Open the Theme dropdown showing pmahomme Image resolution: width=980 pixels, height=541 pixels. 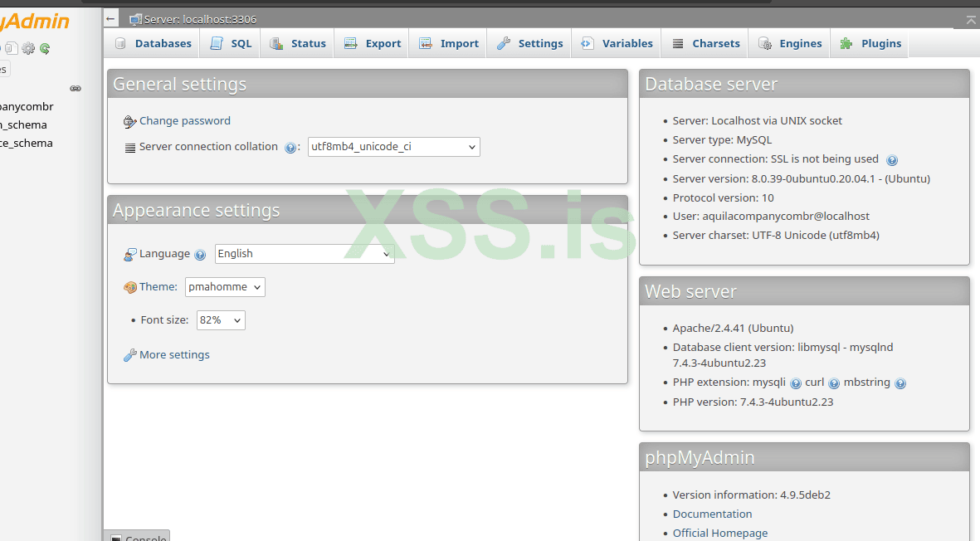225,287
